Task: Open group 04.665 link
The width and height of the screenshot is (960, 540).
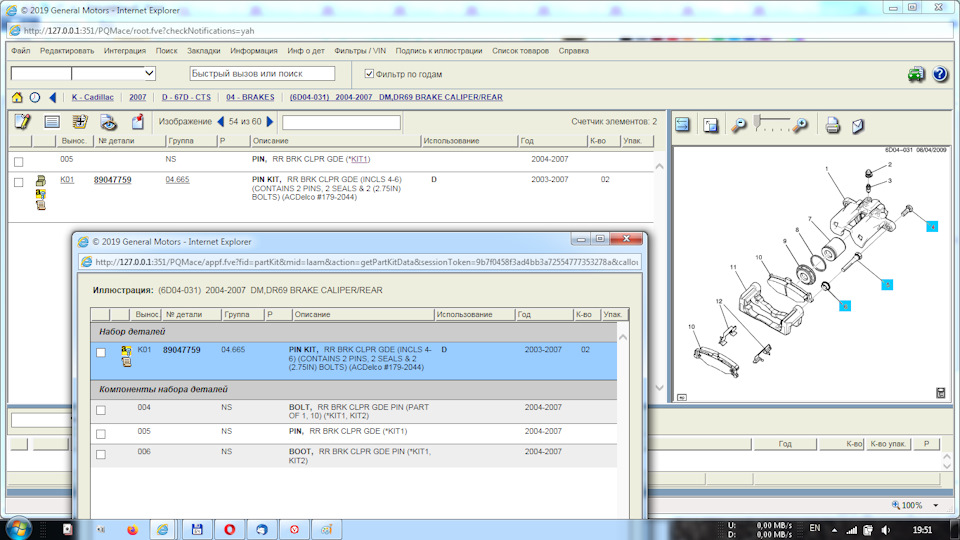Action: [x=177, y=180]
